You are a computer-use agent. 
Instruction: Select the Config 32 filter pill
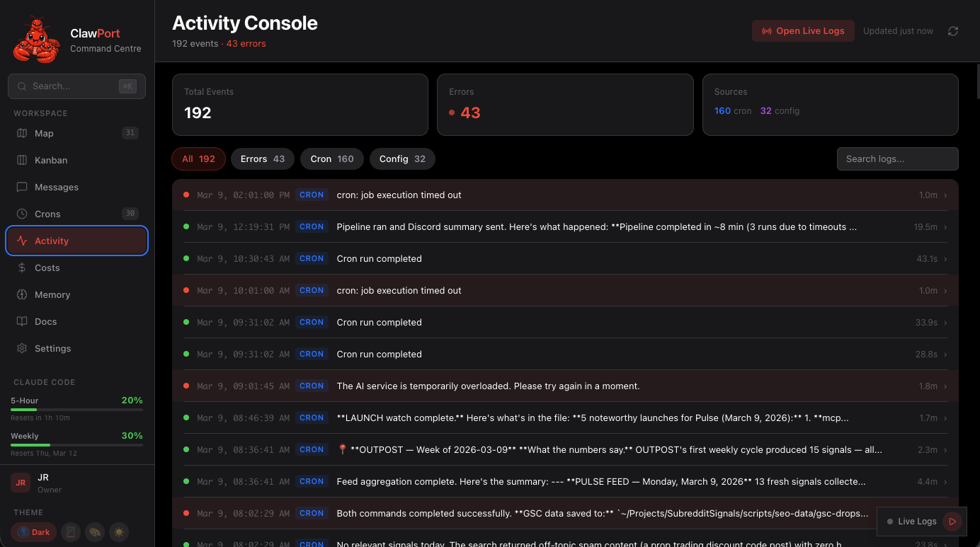402,159
